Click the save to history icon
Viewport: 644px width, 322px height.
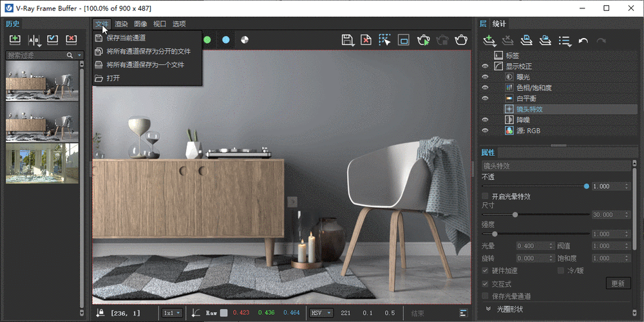[x=15, y=40]
